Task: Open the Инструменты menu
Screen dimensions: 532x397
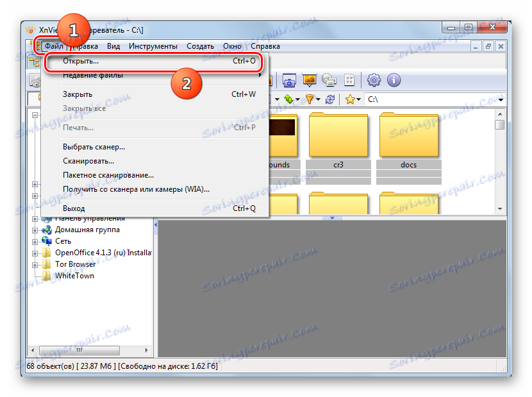Action: (153, 46)
